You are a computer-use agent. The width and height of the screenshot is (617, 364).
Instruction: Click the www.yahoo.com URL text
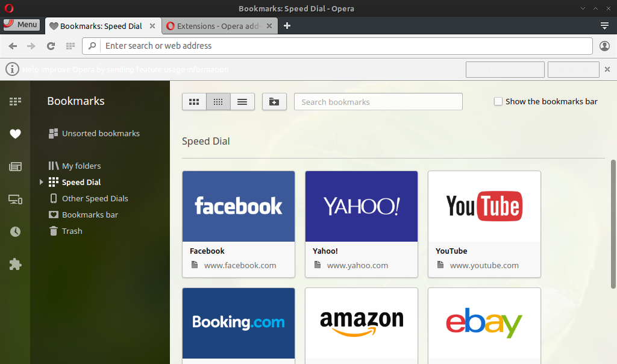pyautogui.click(x=357, y=266)
